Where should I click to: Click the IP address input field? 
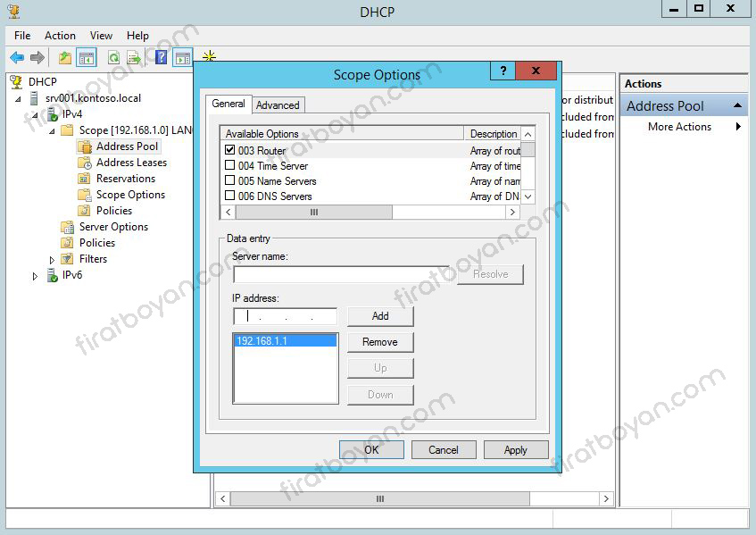pyautogui.click(x=285, y=316)
